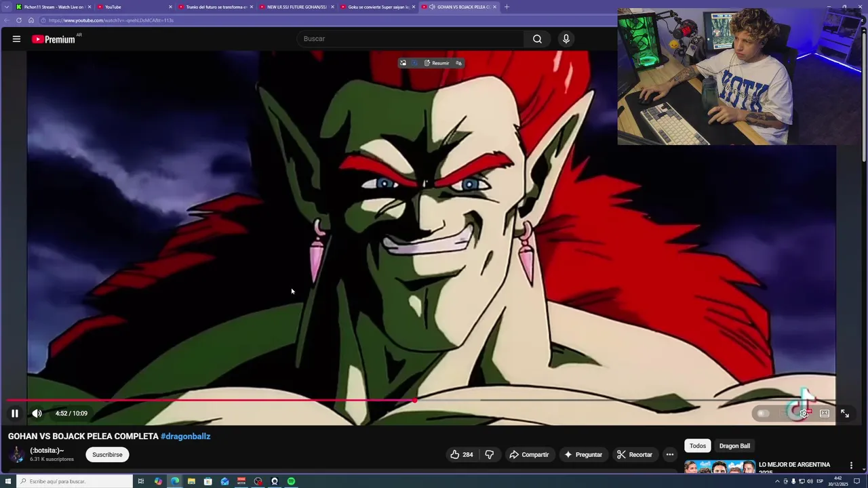Subscribe with the Suscribirse button
Viewport: 868px width, 488px height.
[x=107, y=455]
